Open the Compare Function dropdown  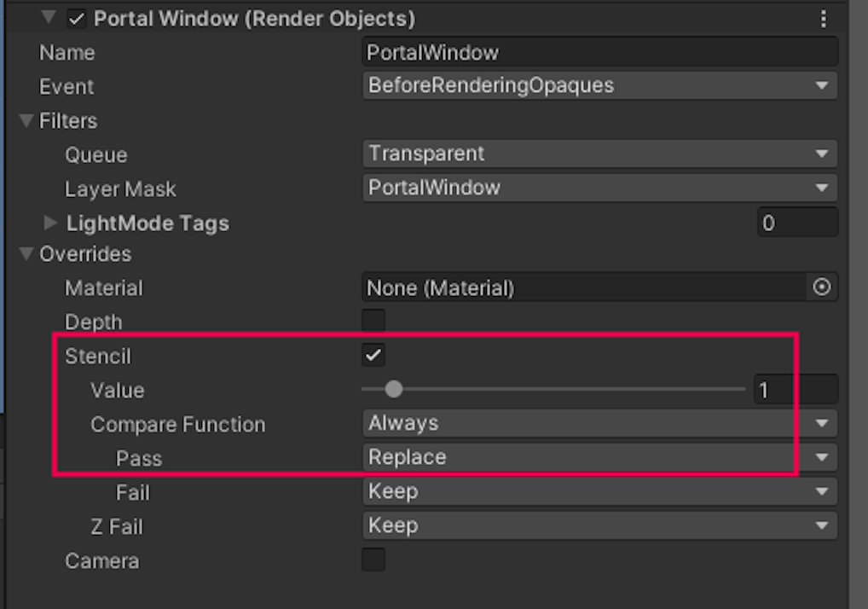(599, 423)
